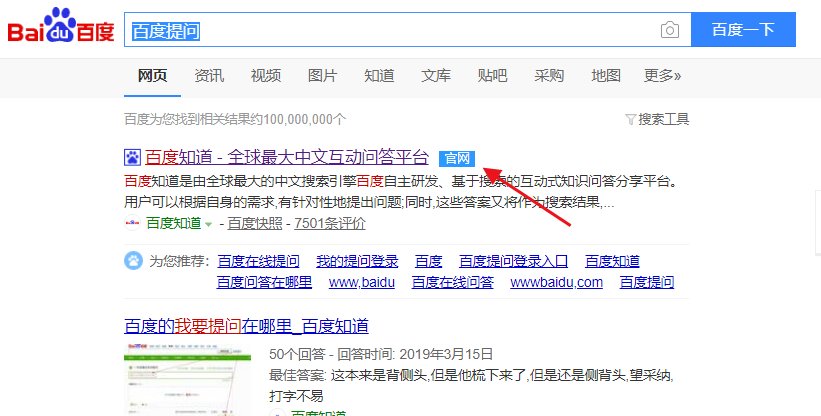Image resolution: width=821 pixels, height=416 pixels.
Task: Open the 文库 tab
Action: [436, 76]
